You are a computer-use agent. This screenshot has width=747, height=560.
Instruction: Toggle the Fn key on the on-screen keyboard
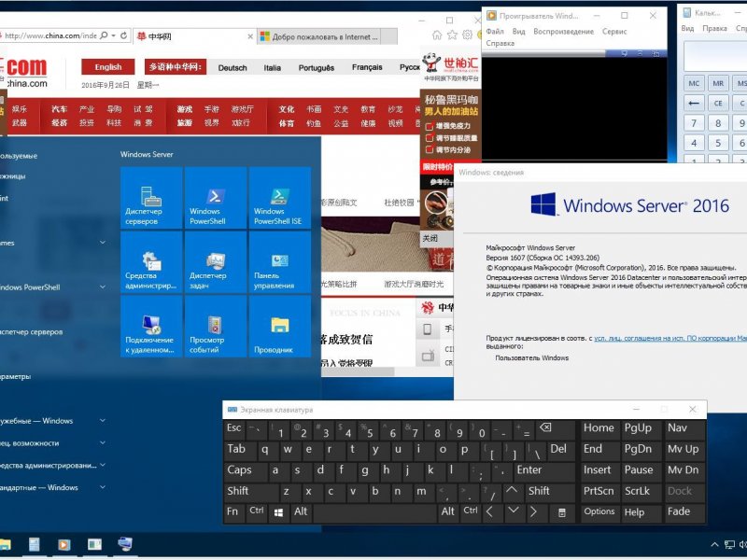click(233, 511)
